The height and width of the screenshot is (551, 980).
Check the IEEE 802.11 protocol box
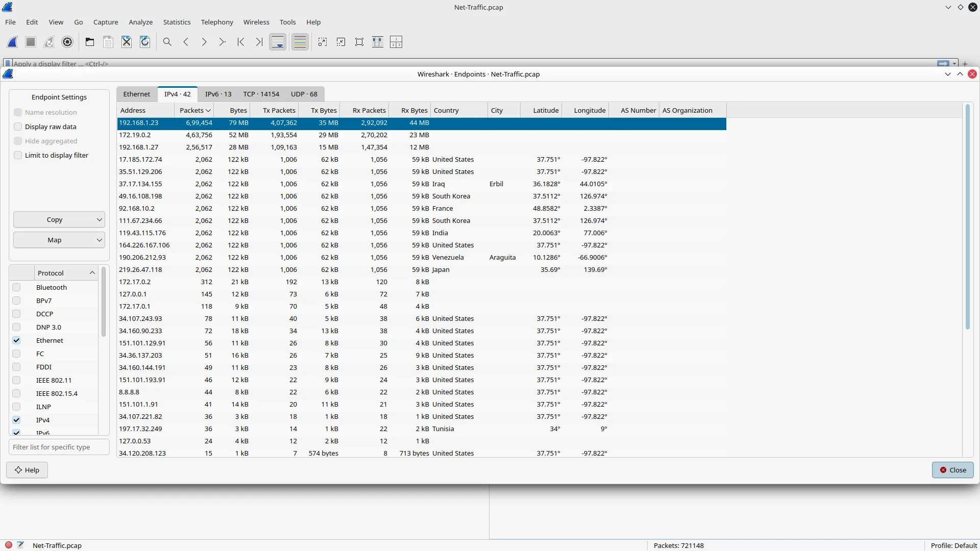(16, 380)
